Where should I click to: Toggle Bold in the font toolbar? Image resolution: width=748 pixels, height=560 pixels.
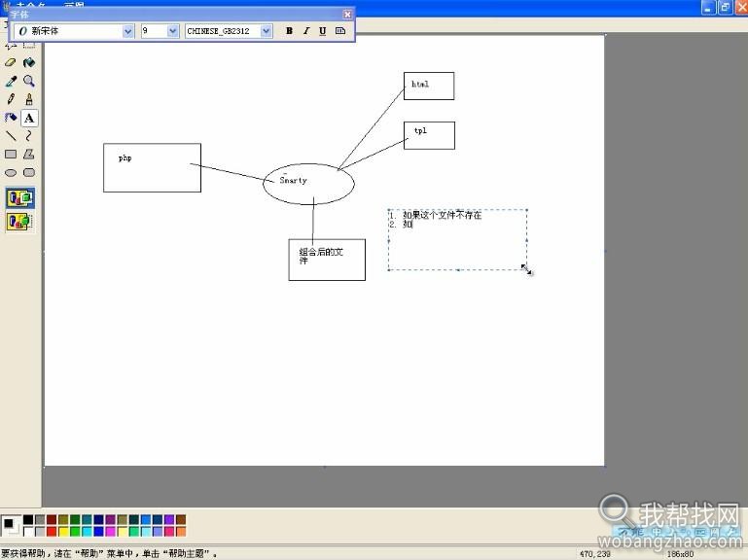coord(289,30)
